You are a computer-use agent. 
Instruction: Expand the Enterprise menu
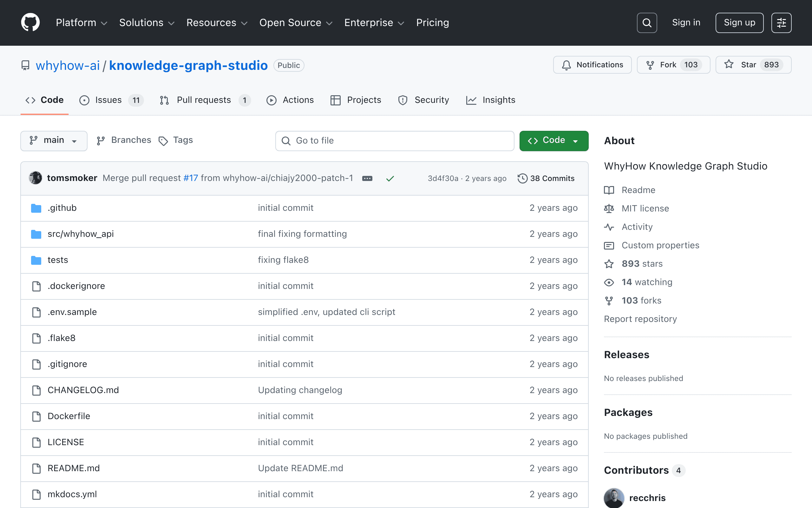coord(374,23)
